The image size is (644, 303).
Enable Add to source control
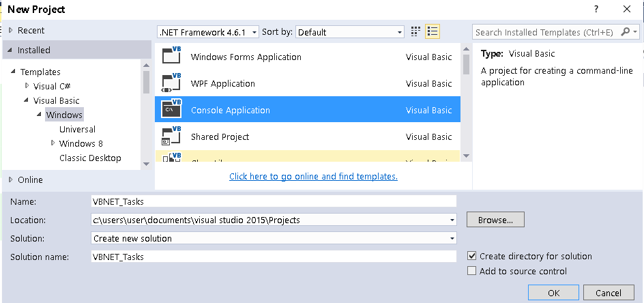472,271
